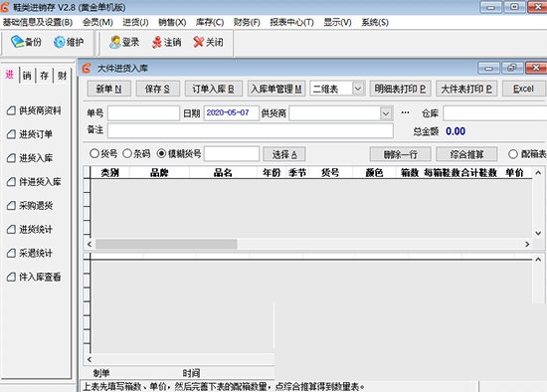This screenshot has height=392, width=547.
Task: Select the 配箱表 radio button
Action: pyautogui.click(x=513, y=154)
